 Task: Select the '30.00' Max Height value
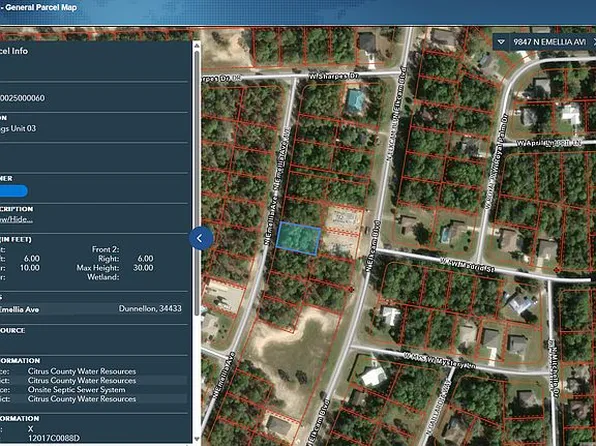click(x=143, y=268)
